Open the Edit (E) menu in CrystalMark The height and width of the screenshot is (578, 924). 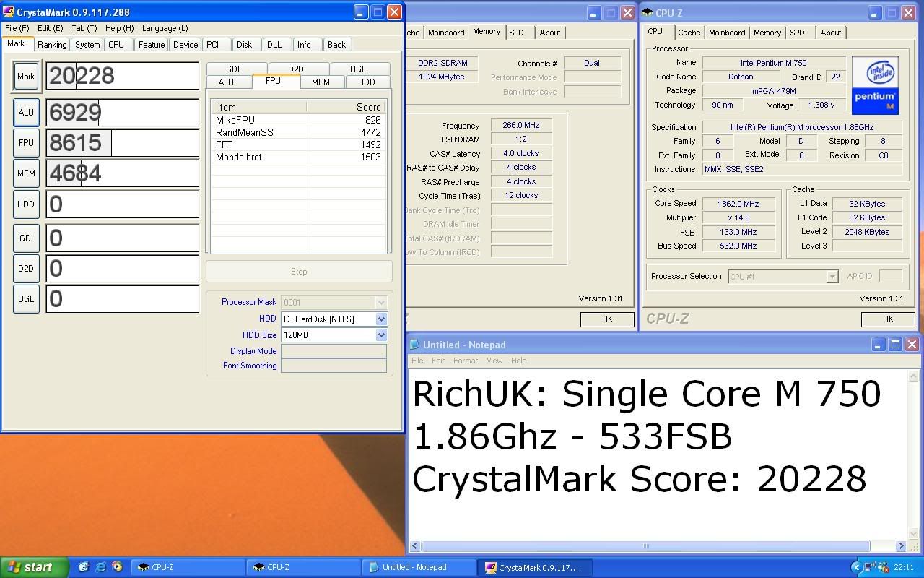click(50, 28)
